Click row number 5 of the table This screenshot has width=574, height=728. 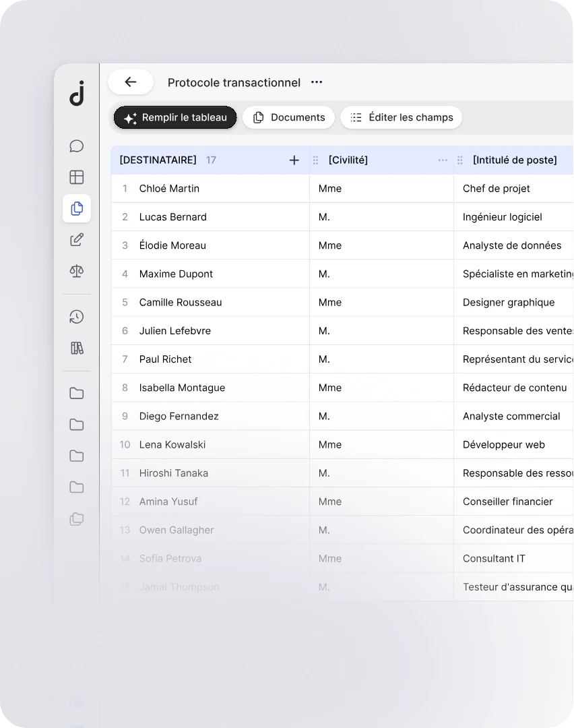[125, 302]
